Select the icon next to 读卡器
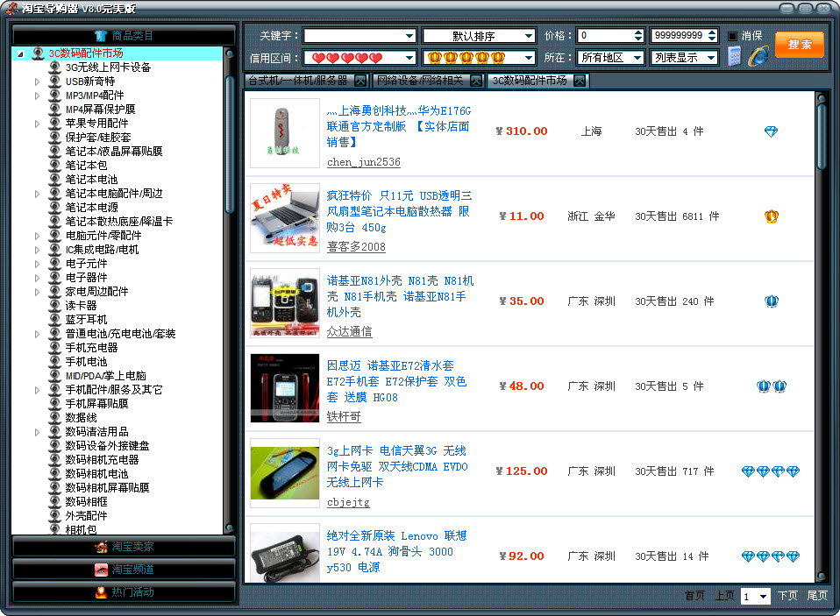 tap(54, 306)
